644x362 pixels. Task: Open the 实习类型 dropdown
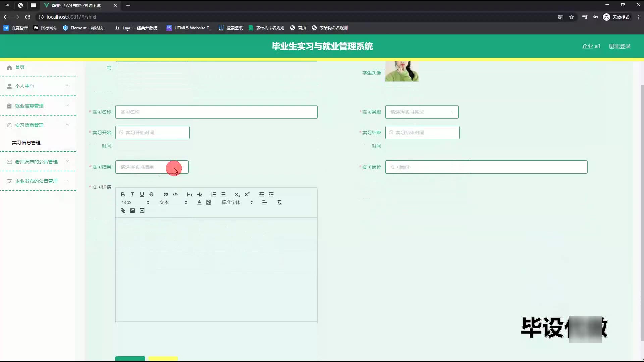tap(422, 112)
